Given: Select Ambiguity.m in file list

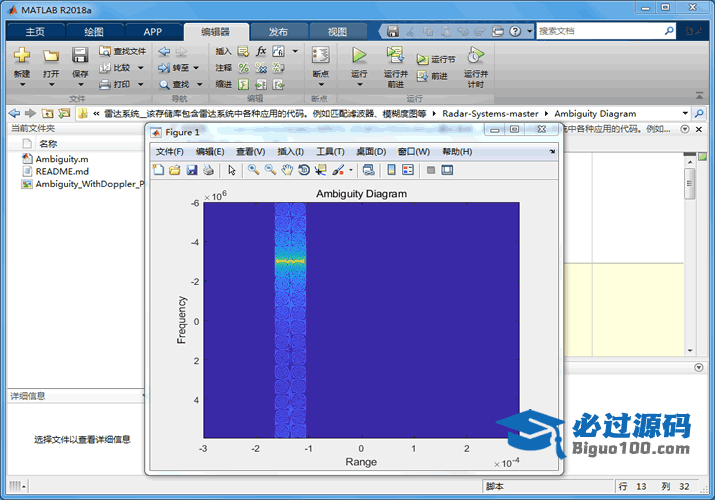Looking at the screenshot, I should pos(62,159).
